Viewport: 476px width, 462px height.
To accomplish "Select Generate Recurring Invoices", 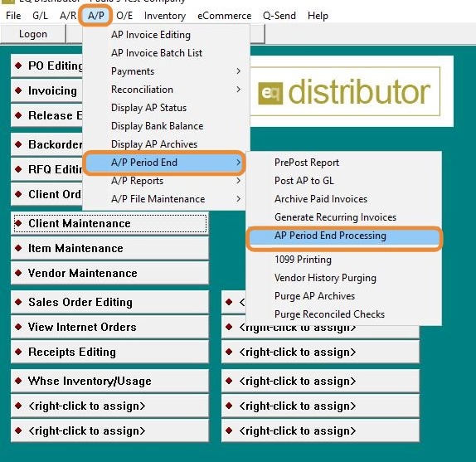I will pos(343,217).
